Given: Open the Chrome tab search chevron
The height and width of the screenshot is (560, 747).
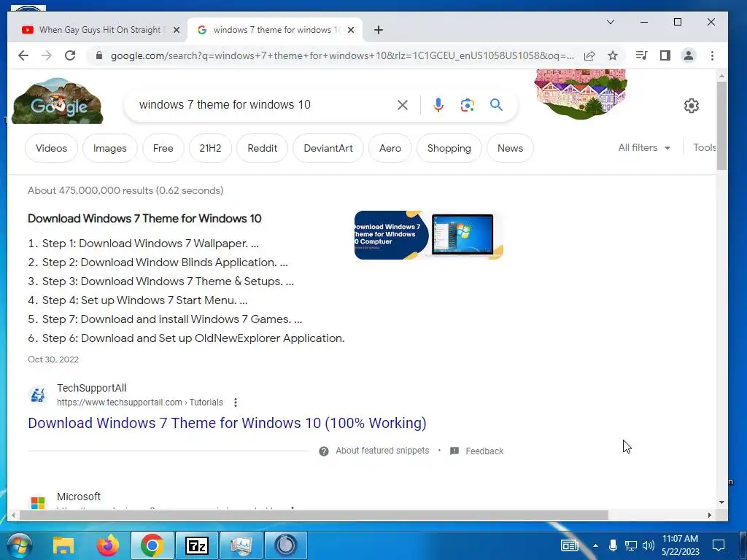Looking at the screenshot, I should 611,22.
